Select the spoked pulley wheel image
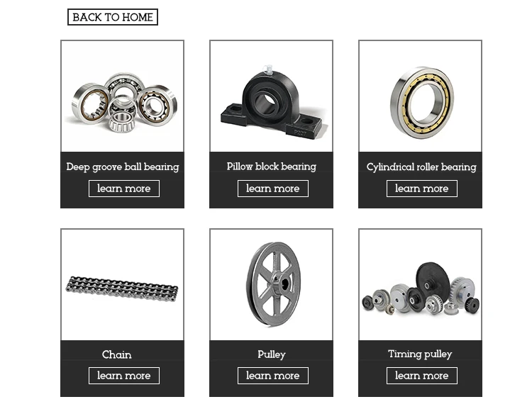Image resolution: width=532 pixels, height=409 pixels. pyautogui.click(x=271, y=284)
